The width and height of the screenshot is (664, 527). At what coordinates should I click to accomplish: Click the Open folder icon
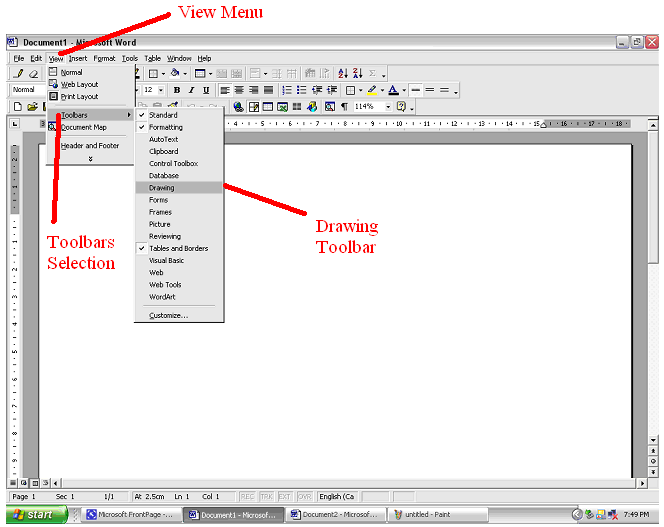coord(33,107)
